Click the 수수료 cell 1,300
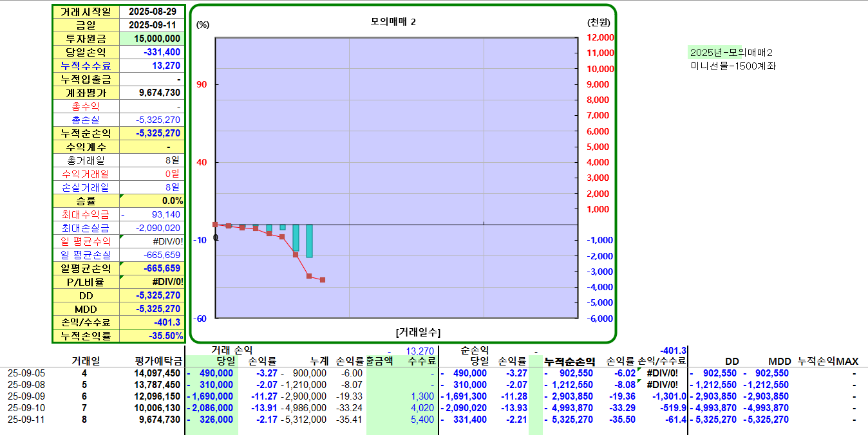The height and width of the screenshot is (435, 868). (x=424, y=396)
